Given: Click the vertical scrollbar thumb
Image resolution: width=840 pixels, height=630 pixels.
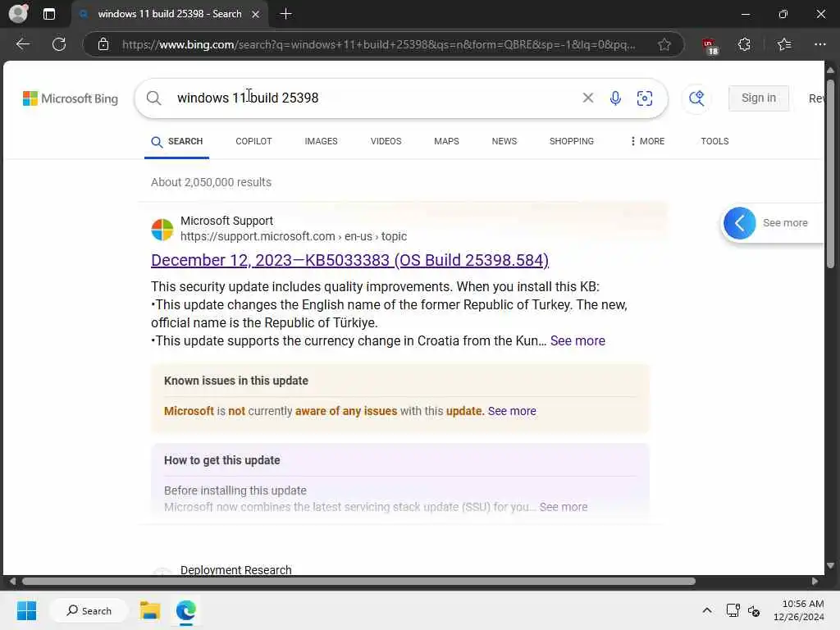Looking at the screenshot, I should pos(830,174).
